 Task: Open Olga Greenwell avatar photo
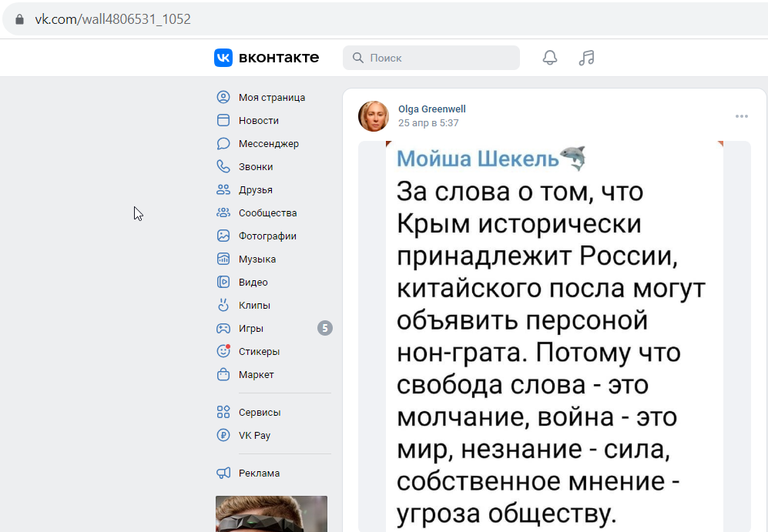[374, 116]
